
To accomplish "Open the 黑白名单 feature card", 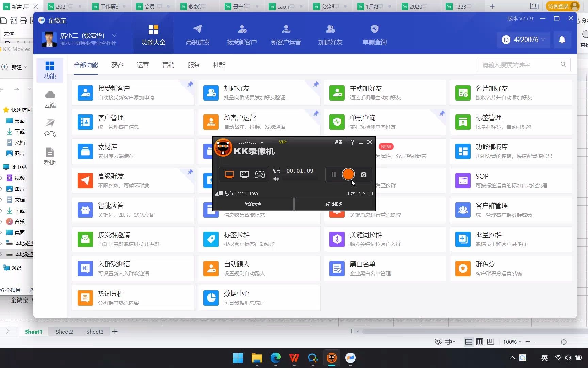I will click(x=385, y=269).
